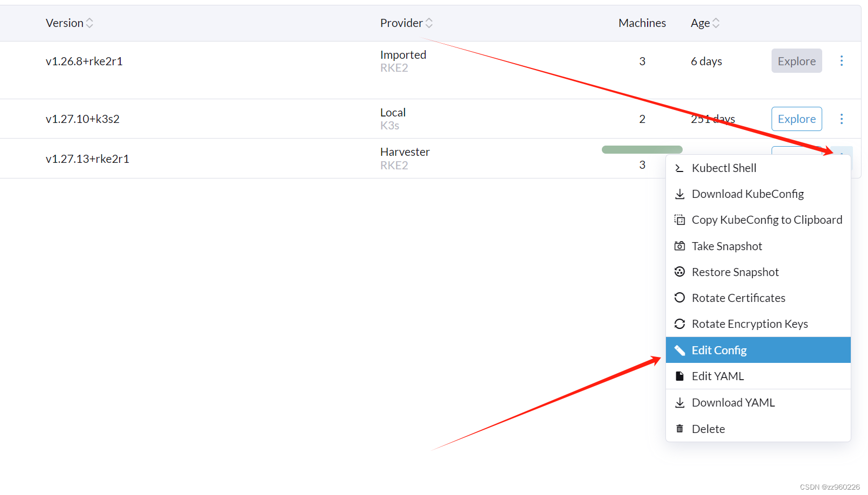Click version text v1.27.13+rke2r1
868x495 pixels.
(x=87, y=159)
